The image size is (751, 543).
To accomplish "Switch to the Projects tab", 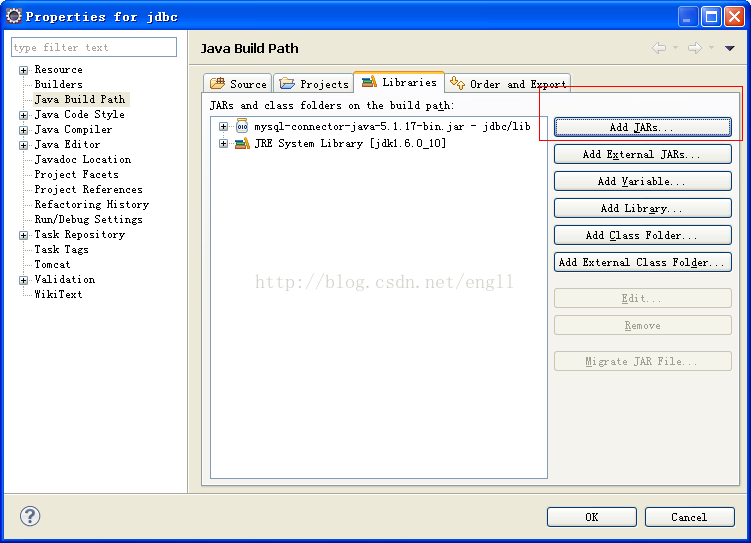I will pos(314,83).
